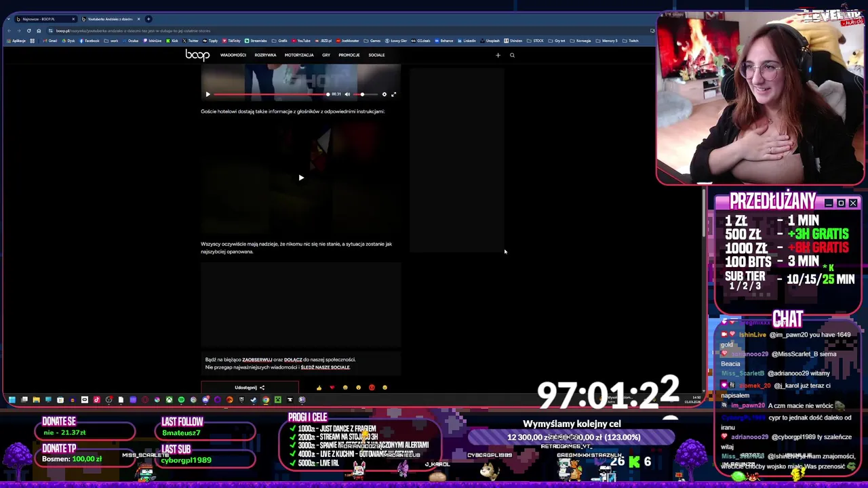Open site search magnifier icon
This screenshot has height=488, width=868.
[x=512, y=55]
